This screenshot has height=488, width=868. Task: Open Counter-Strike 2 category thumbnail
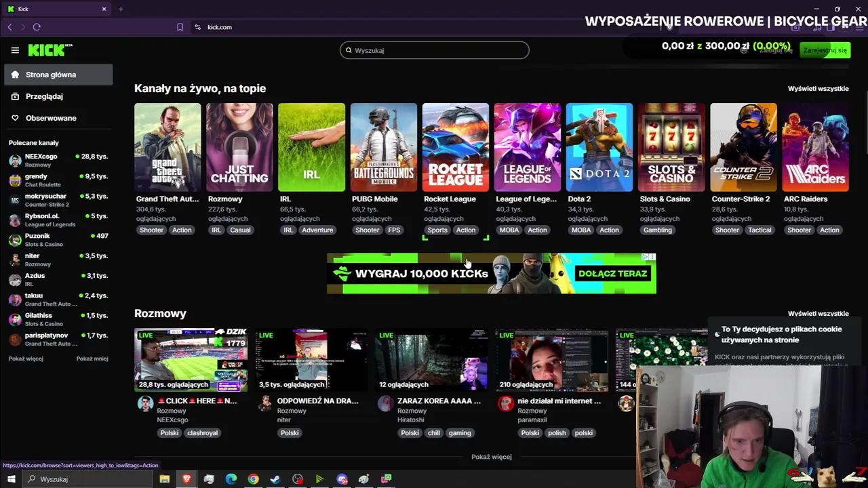pos(743,147)
